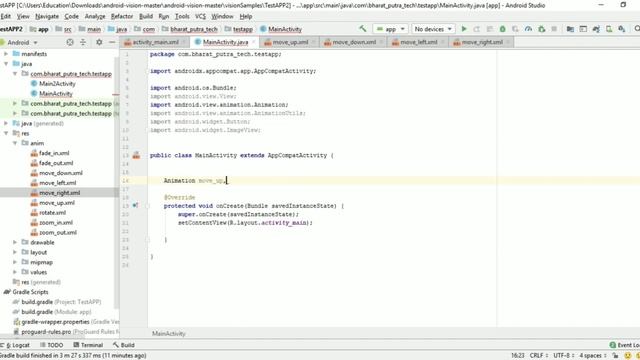The height and width of the screenshot is (360, 640).
Task: Switch to the move_right.xml editor tab
Action: pos(482,42)
